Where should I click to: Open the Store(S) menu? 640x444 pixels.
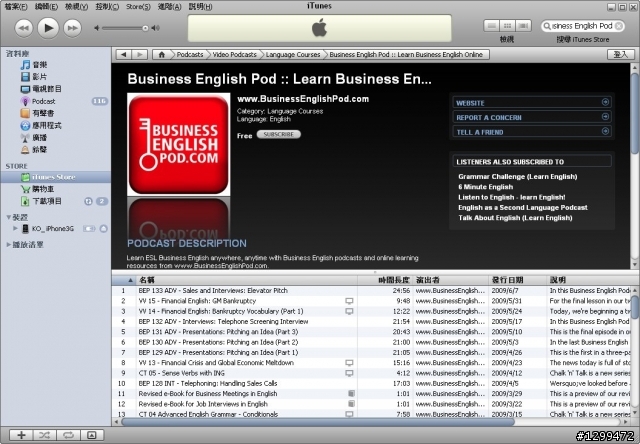pyautogui.click(x=138, y=7)
